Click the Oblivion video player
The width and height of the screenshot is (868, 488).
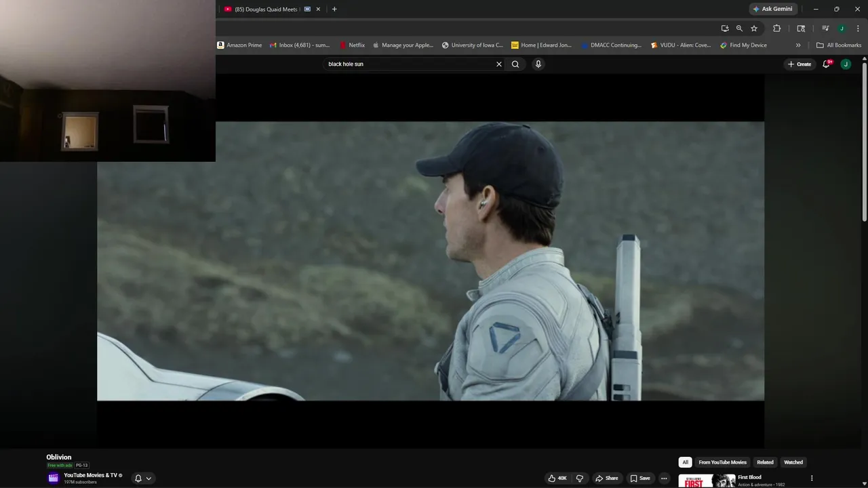point(431,261)
